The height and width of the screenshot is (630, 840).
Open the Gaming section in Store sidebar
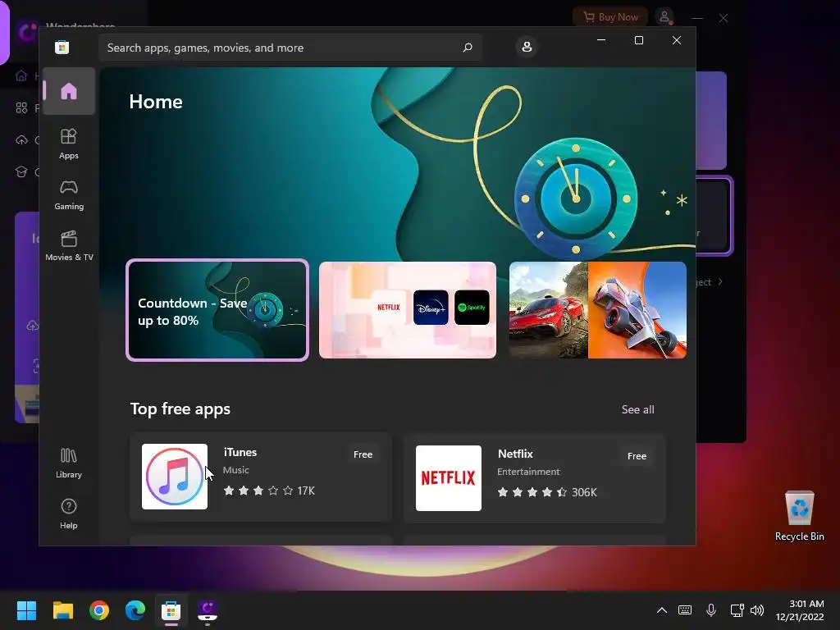coord(69,195)
